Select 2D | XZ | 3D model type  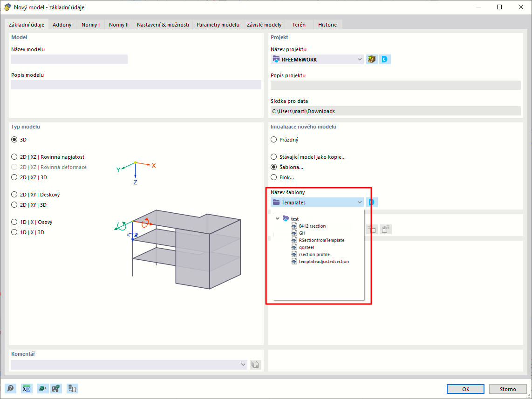point(14,177)
